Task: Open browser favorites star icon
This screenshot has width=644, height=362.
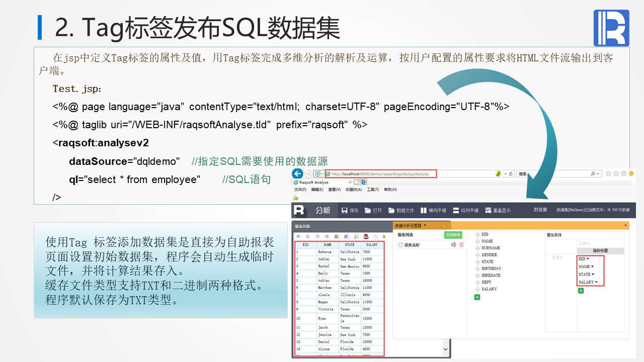Action: tap(616, 173)
